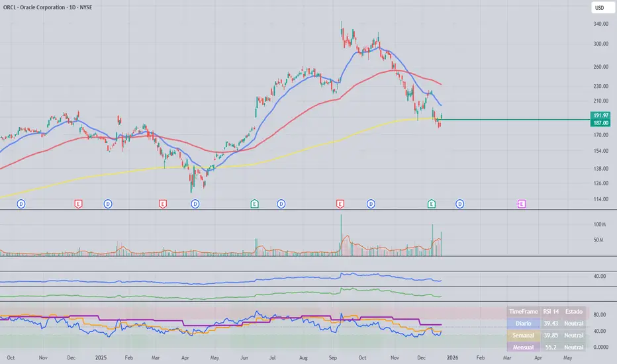The height and width of the screenshot is (364, 617).
Task: Select the Mensual row label in the RSI table
Action: 524,347
